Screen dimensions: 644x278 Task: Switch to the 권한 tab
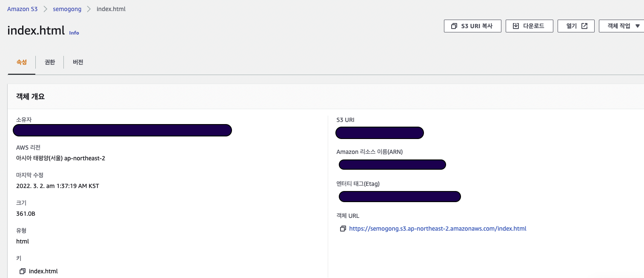50,62
